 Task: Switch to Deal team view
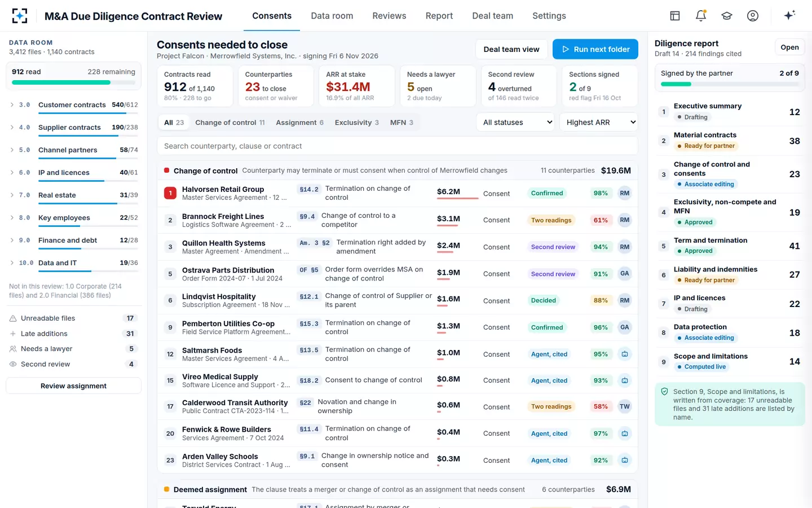tap(511, 49)
